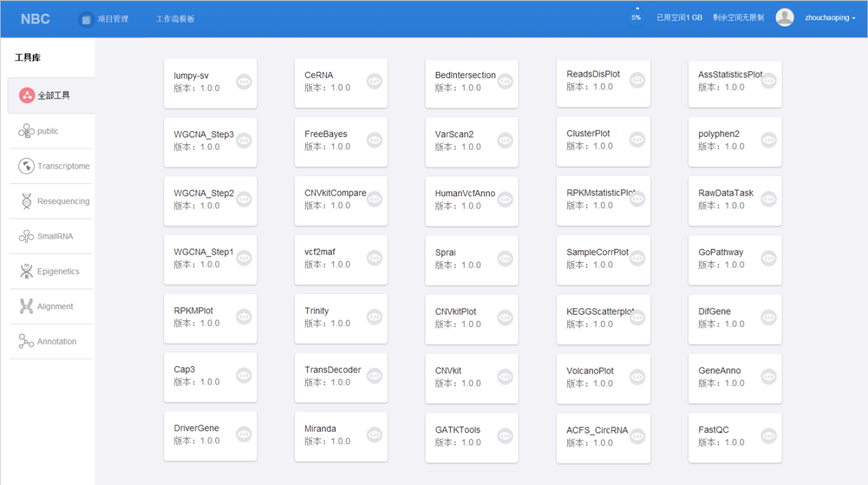Click the 项目管理 icon in header

(x=86, y=19)
